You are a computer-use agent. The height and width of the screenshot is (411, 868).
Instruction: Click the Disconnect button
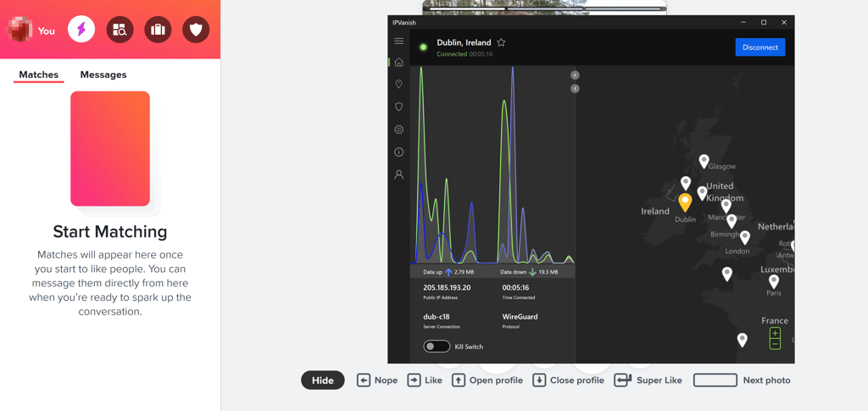pyautogui.click(x=760, y=47)
